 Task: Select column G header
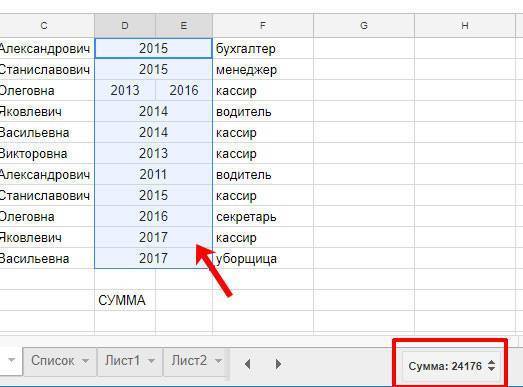(364, 26)
